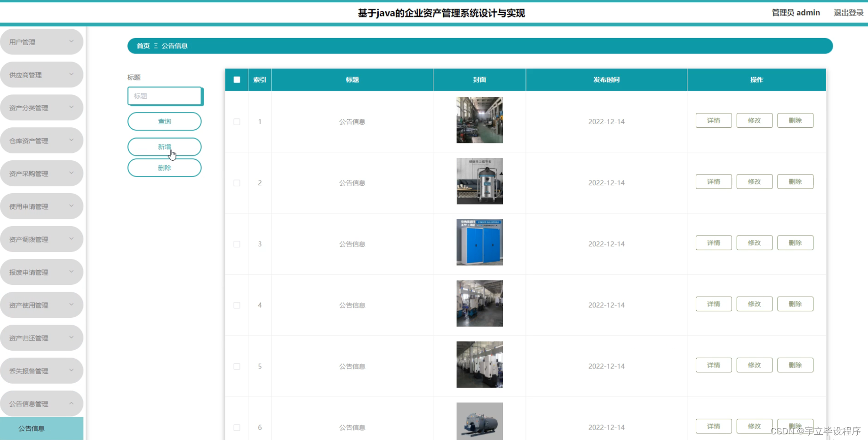Click the 封面 column header
Viewport: 868px width, 440px height.
479,80
